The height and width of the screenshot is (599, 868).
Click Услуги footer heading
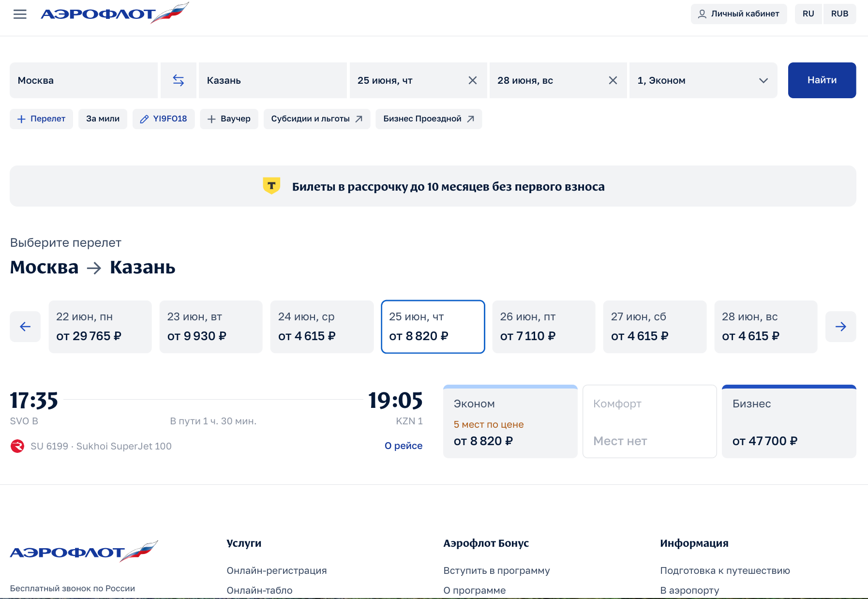click(244, 543)
